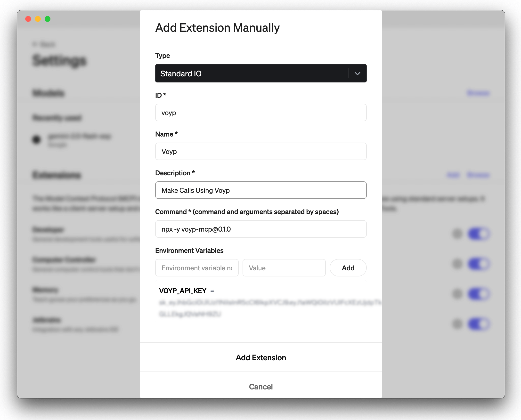Edit the ID field containing voyp
Image resolution: width=521 pixels, height=420 pixels.
[x=260, y=113]
